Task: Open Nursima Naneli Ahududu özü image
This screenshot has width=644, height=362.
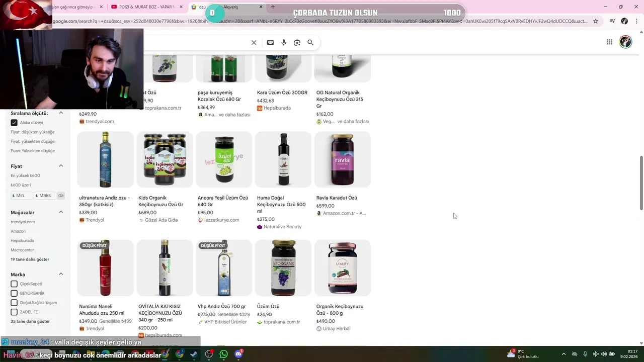Action: [x=105, y=268]
